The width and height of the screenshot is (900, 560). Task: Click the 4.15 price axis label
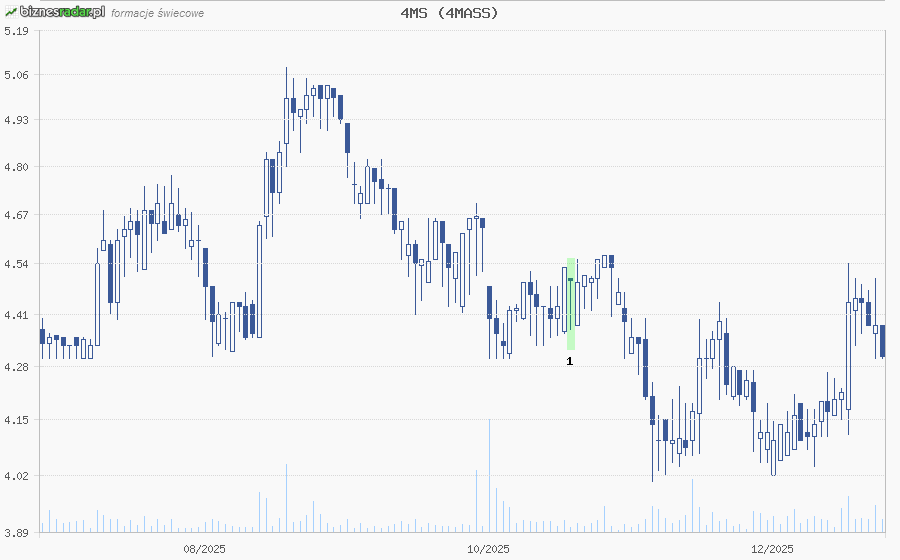point(15,420)
